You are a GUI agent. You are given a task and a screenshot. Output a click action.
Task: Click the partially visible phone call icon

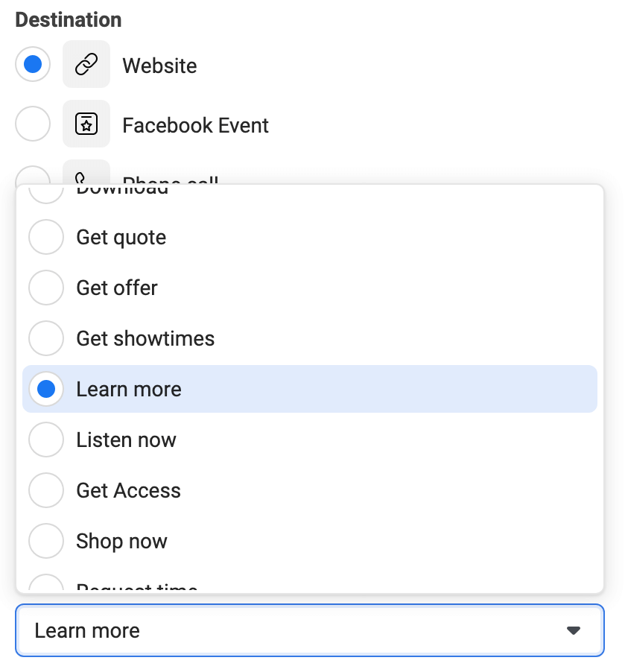click(86, 172)
